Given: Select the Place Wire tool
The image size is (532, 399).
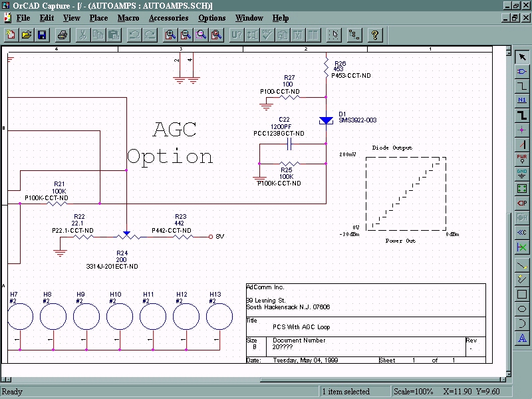Looking at the screenshot, I should click(x=522, y=85).
